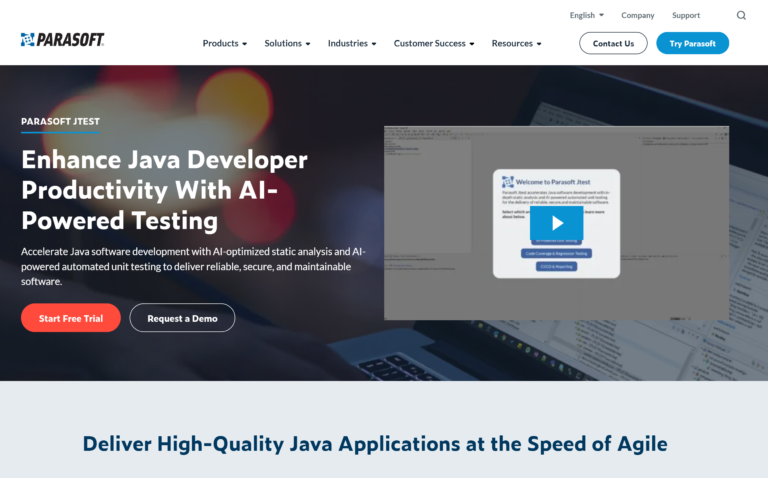
Task: Click the Parasoft logo
Action: pos(62,40)
